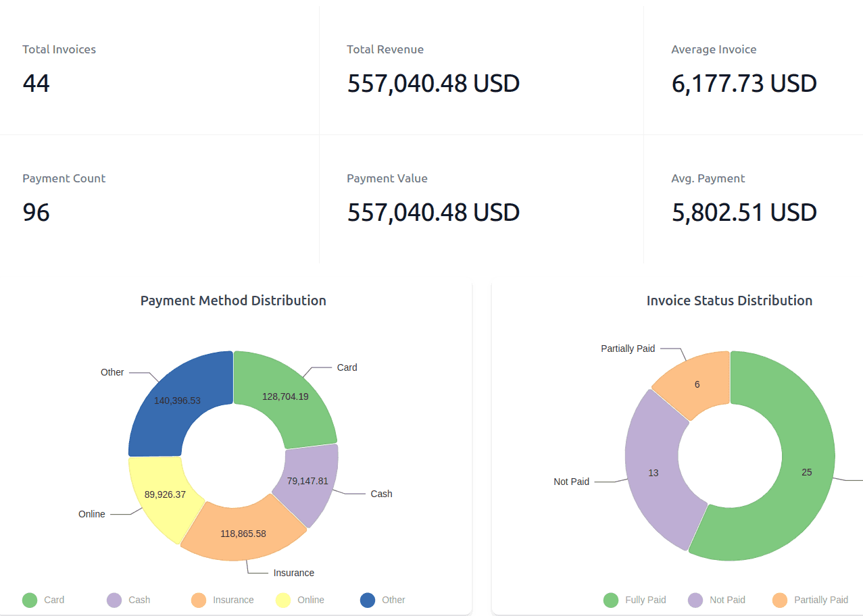Click the Payment Value label
This screenshot has width=863, height=616.
click(387, 178)
